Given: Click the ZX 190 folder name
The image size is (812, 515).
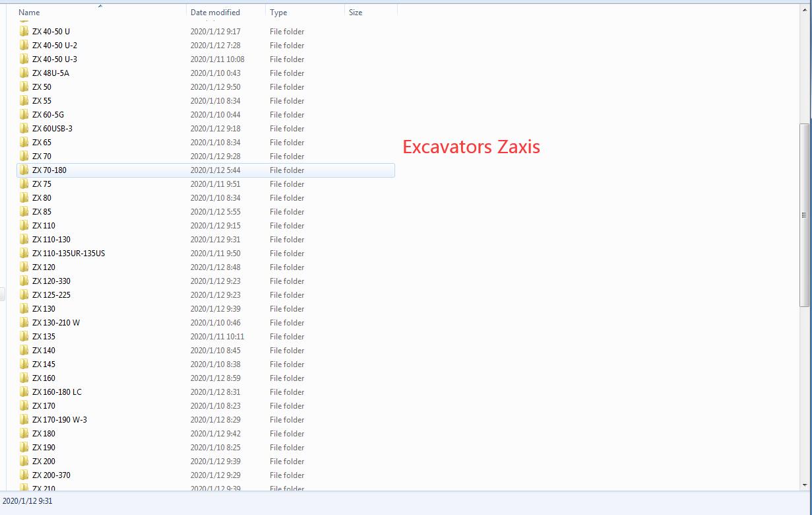Looking at the screenshot, I should point(44,447).
